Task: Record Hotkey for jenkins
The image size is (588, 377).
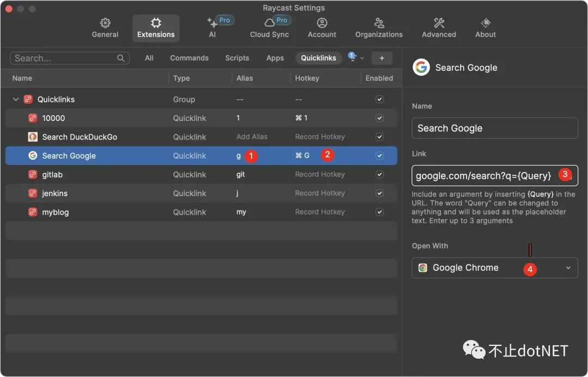Action: point(320,193)
